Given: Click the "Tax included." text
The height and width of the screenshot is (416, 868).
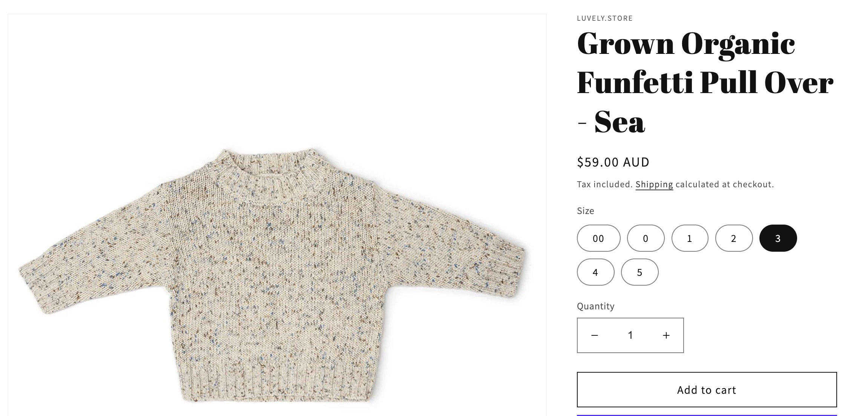Looking at the screenshot, I should click(604, 184).
